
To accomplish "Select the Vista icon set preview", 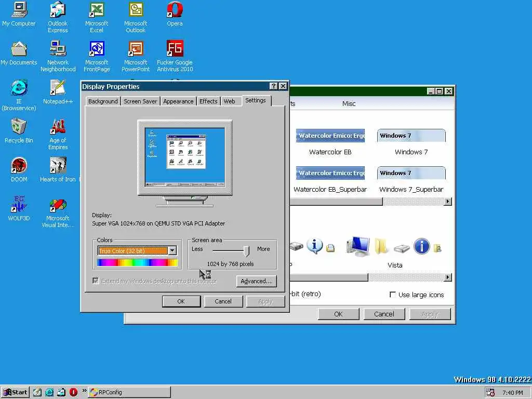I will pyautogui.click(x=395, y=251).
